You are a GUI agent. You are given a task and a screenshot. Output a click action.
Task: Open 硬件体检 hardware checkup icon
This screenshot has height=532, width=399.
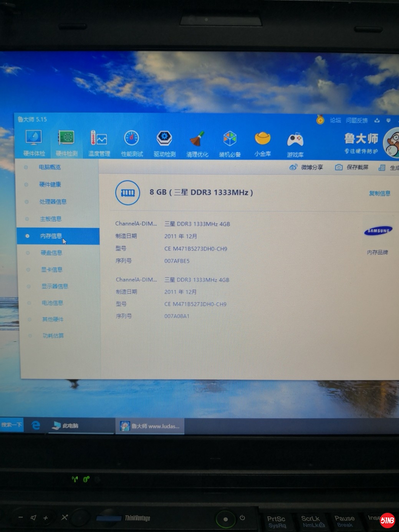pyautogui.click(x=34, y=143)
